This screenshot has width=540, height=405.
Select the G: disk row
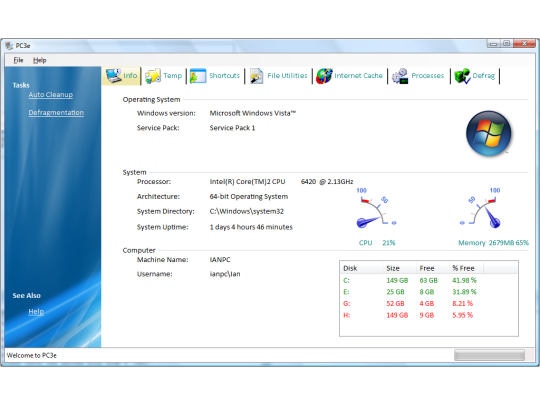coord(429,304)
